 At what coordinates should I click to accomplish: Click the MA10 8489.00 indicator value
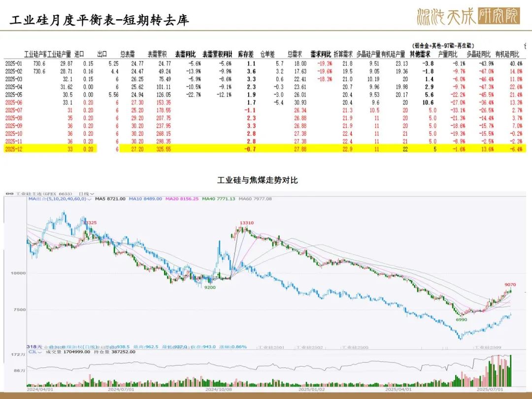pos(145,199)
